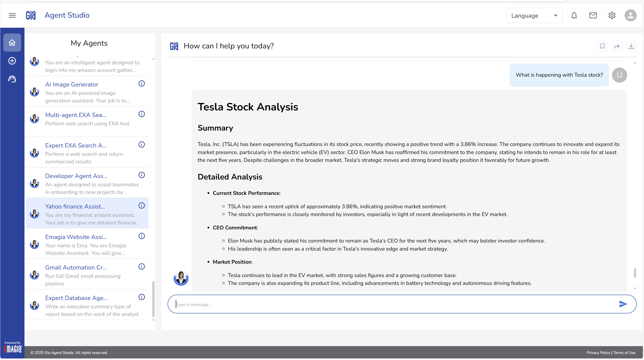Click the assistant avatar beside the response
Image resolution: width=644 pixels, height=360 pixels.
click(x=181, y=278)
